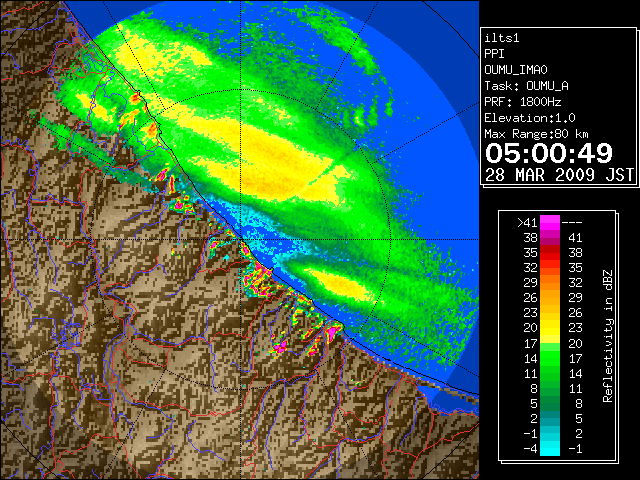Click the large '05:00:49' timestamp
Image resolution: width=640 pixels, height=480 pixels.
click(x=549, y=153)
